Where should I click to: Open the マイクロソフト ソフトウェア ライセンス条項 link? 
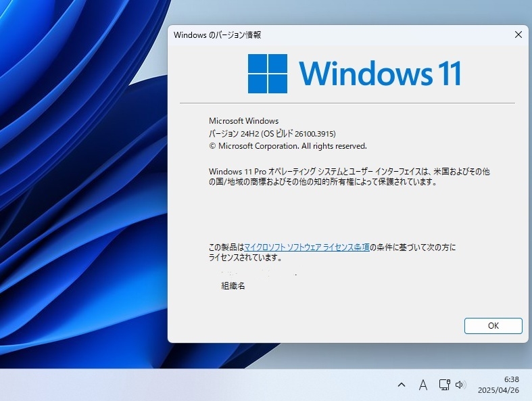coord(307,247)
